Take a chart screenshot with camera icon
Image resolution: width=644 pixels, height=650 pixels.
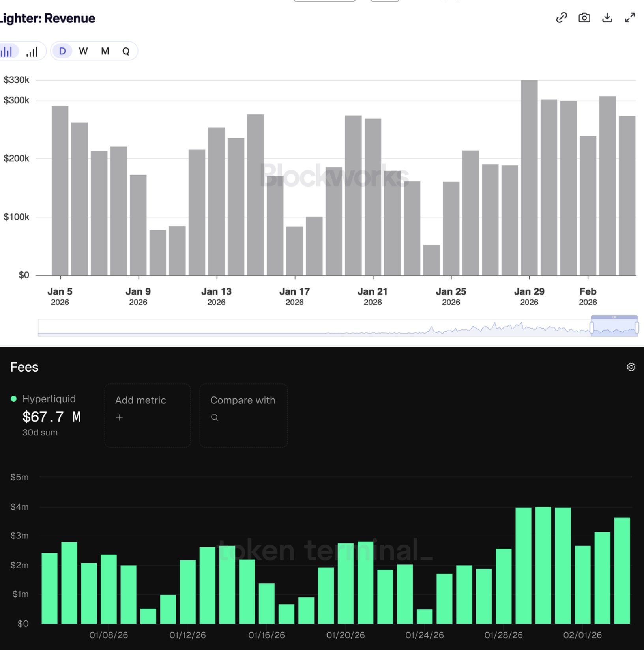click(584, 18)
